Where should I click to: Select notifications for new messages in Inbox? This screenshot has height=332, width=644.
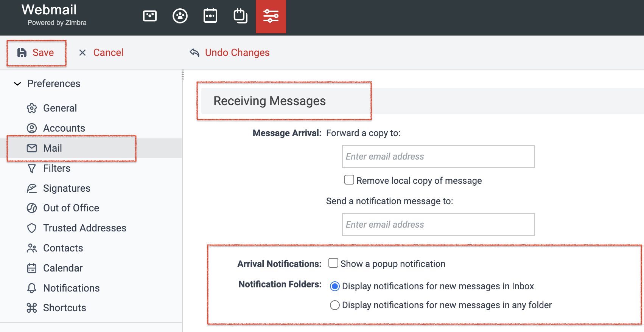click(335, 286)
